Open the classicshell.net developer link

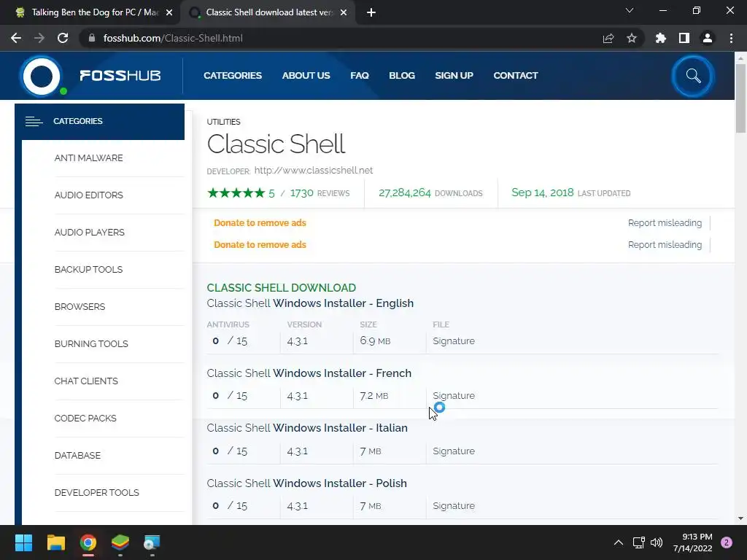coord(314,171)
